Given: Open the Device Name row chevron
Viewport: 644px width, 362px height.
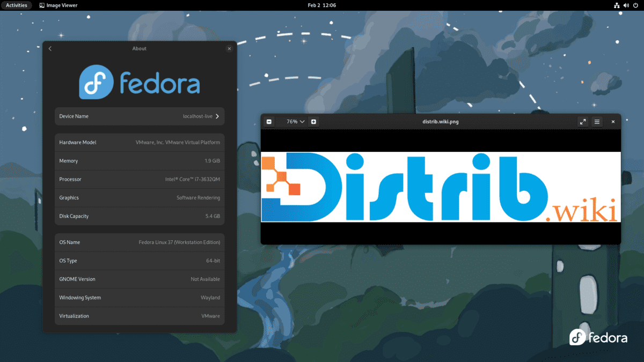Looking at the screenshot, I should click(217, 116).
